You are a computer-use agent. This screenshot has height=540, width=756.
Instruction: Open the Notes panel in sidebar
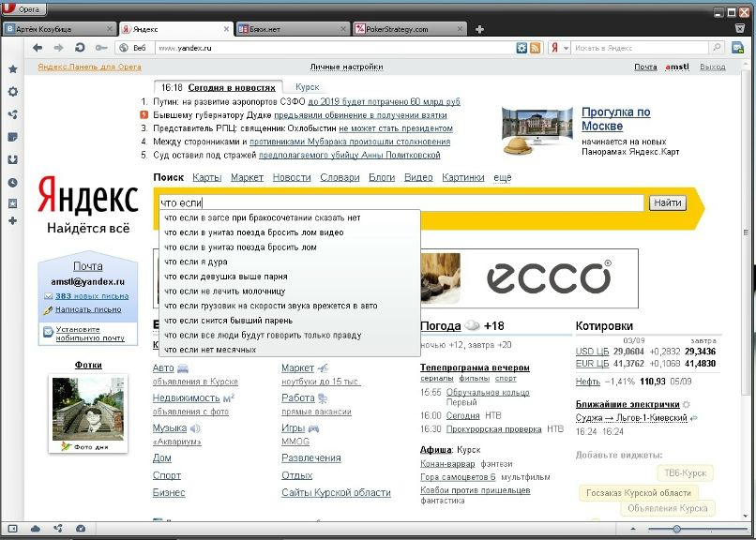tap(12, 137)
